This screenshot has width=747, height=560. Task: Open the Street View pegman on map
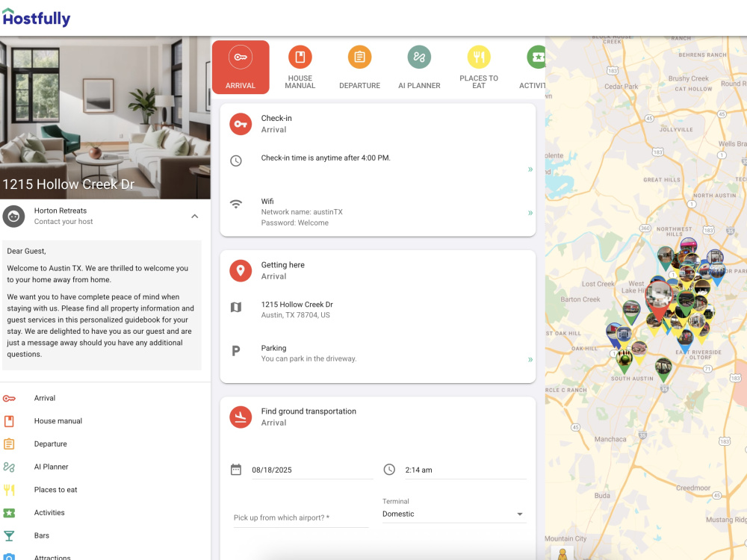point(562,554)
